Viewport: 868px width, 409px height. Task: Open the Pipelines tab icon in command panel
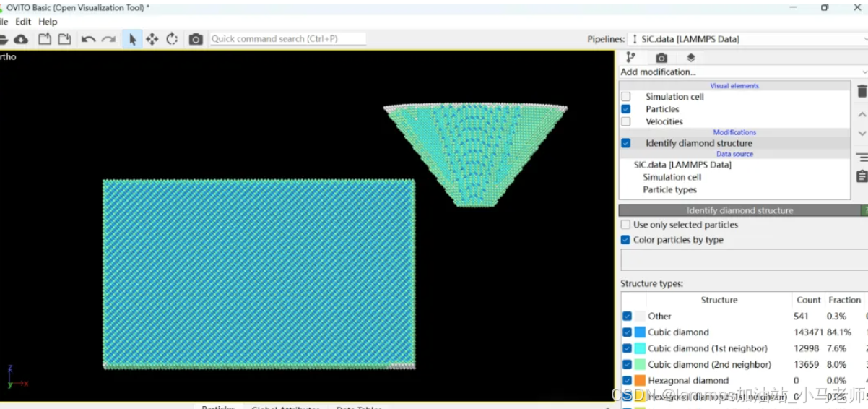click(x=630, y=58)
